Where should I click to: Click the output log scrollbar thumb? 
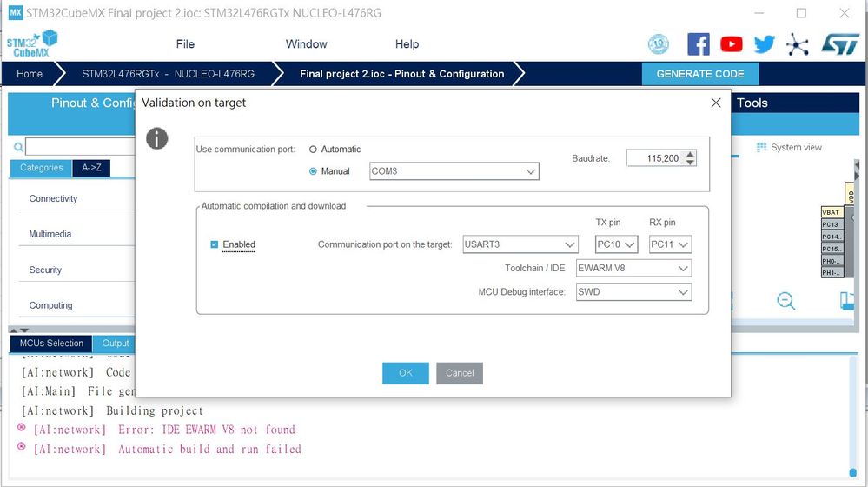(853, 472)
